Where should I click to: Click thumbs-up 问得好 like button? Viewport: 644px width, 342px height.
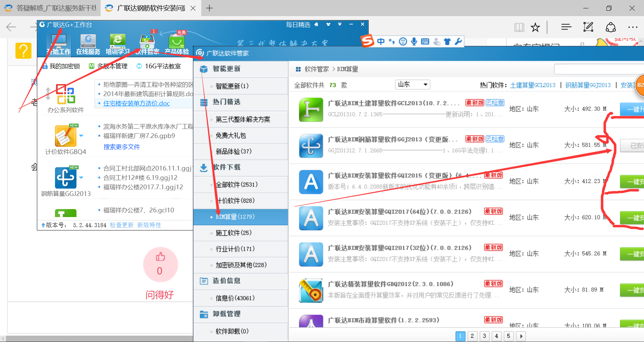tap(160, 265)
